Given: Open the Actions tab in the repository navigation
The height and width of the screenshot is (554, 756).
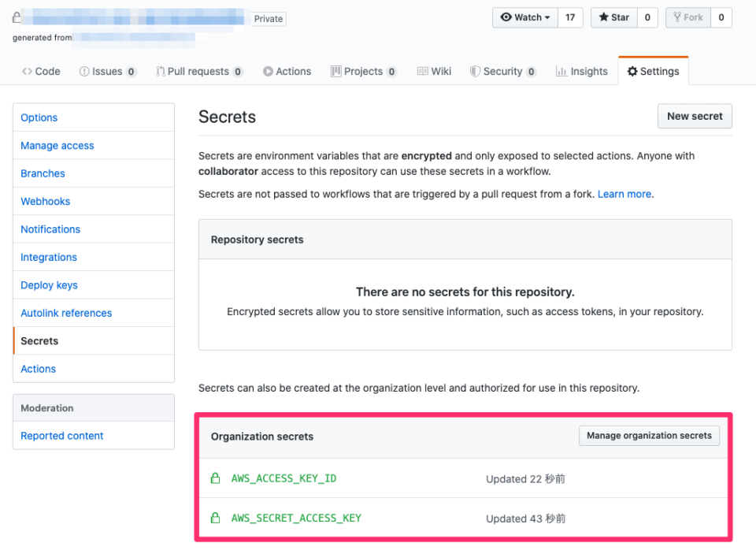Looking at the screenshot, I should coord(287,72).
